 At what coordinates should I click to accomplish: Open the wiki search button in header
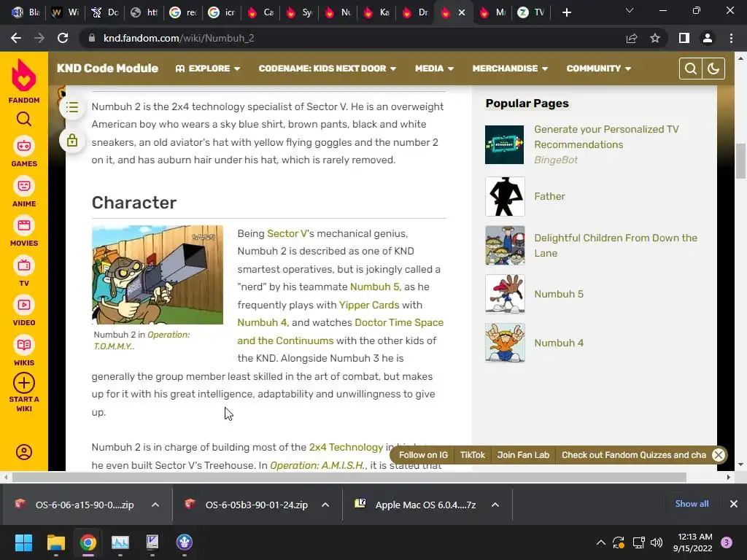pyautogui.click(x=690, y=69)
